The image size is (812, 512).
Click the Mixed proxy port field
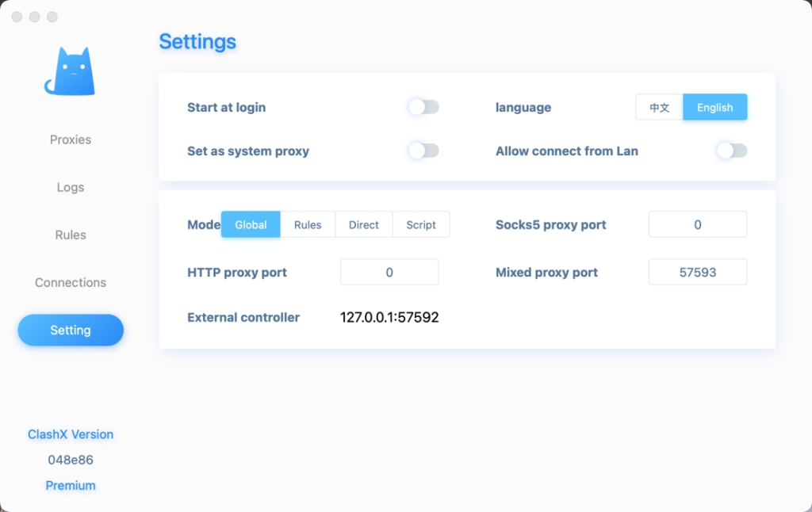click(698, 272)
